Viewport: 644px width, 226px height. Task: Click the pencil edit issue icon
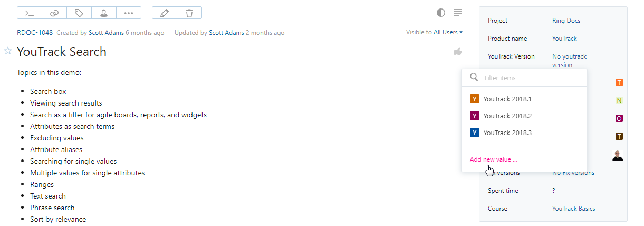tap(164, 13)
